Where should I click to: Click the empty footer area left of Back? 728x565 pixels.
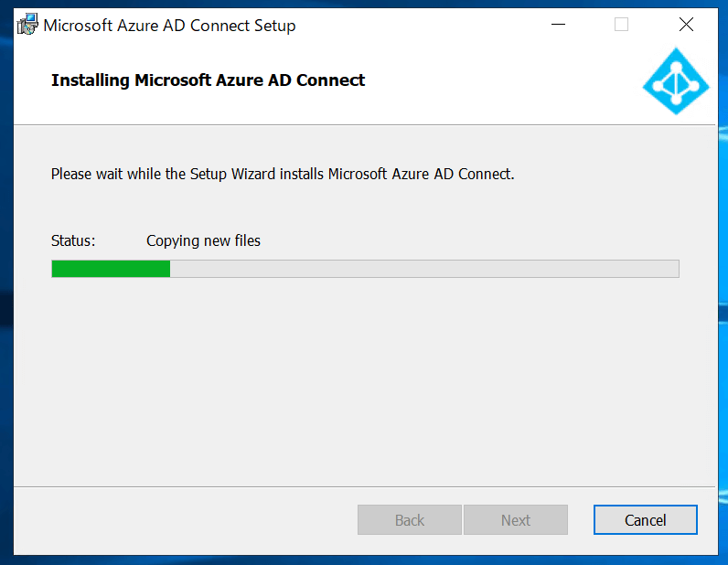pyautogui.click(x=186, y=520)
